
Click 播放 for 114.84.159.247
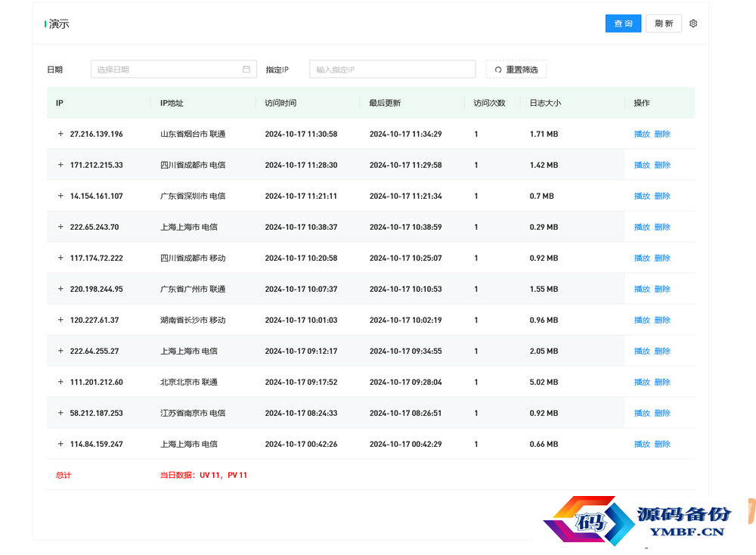pyautogui.click(x=642, y=444)
